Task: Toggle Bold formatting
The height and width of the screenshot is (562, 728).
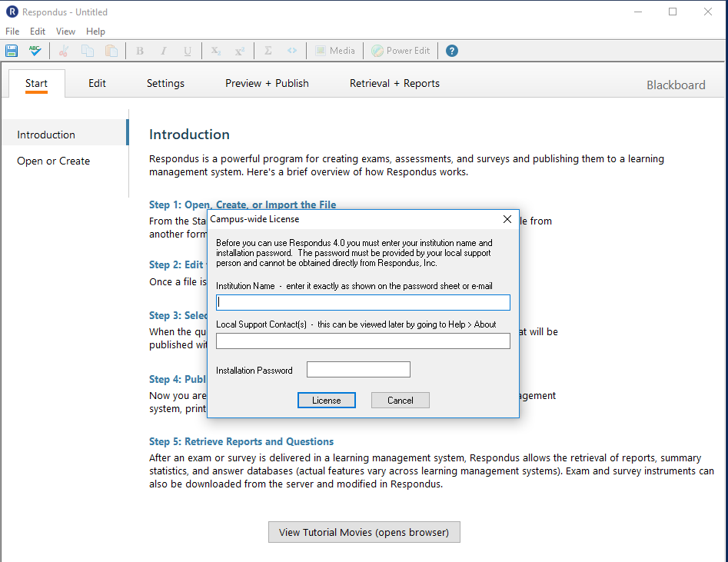Action: (140, 51)
